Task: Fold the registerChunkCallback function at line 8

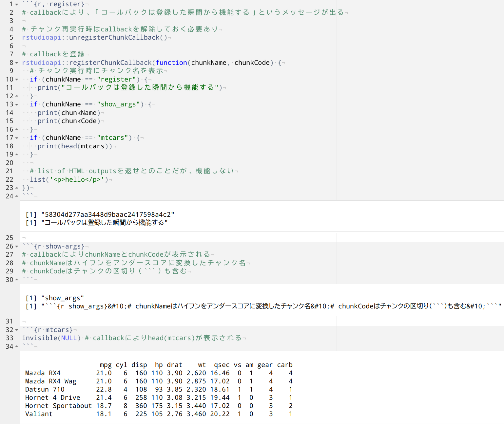Action: (17, 63)
